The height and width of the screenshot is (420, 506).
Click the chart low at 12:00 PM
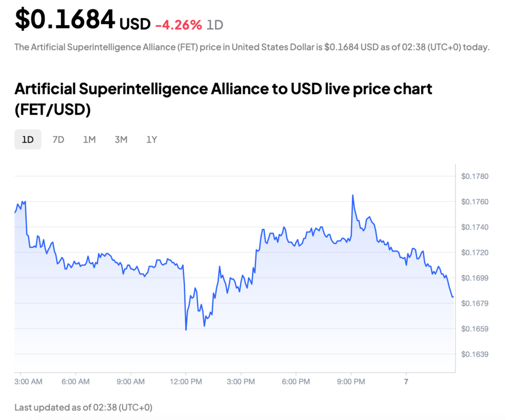point(186,330)
